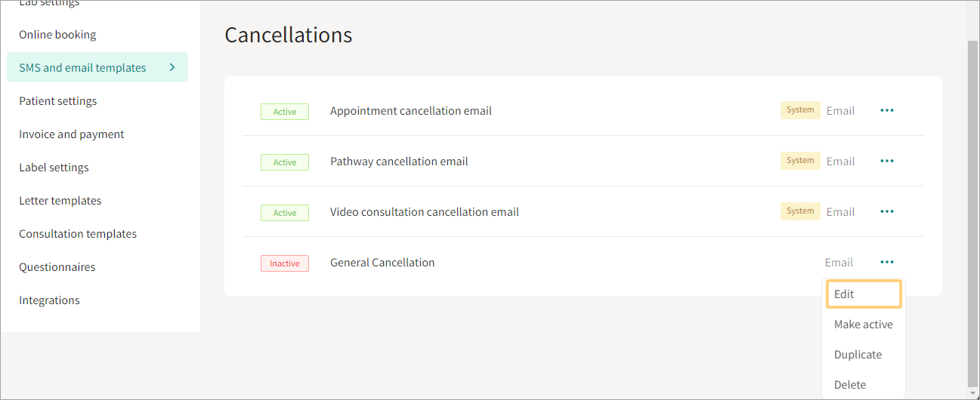Choose Make active from the dropdown menu
This screenshot has height=400, width=980.
pos(864,324)
